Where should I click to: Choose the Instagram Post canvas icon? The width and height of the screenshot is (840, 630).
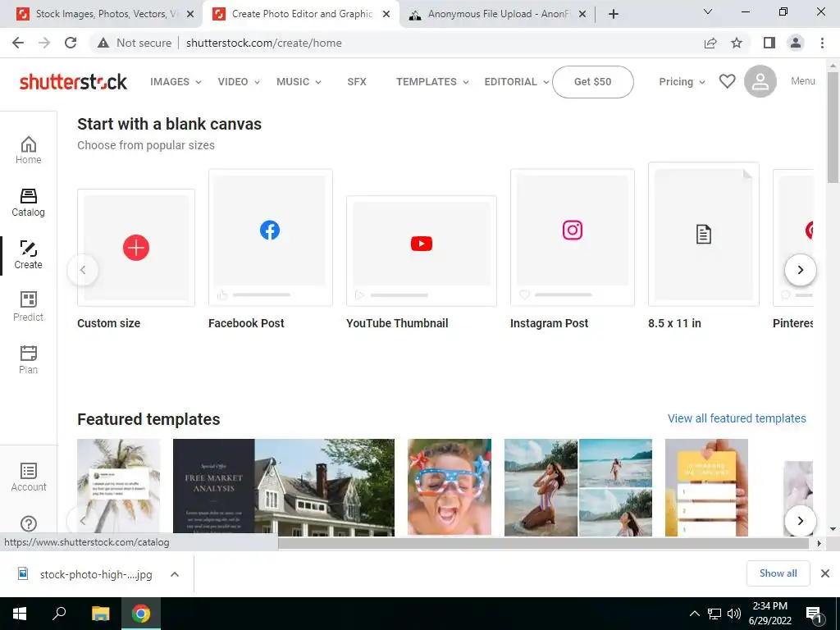572,231
